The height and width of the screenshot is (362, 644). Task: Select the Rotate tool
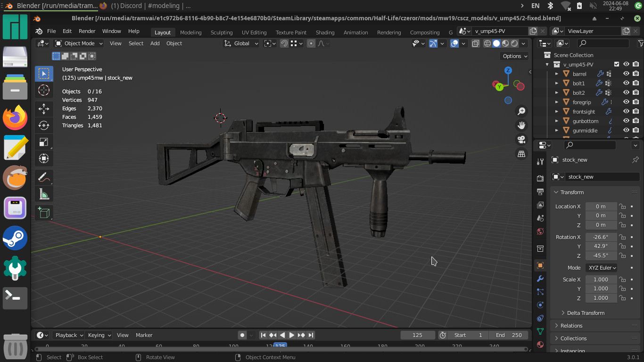[44, 125]
